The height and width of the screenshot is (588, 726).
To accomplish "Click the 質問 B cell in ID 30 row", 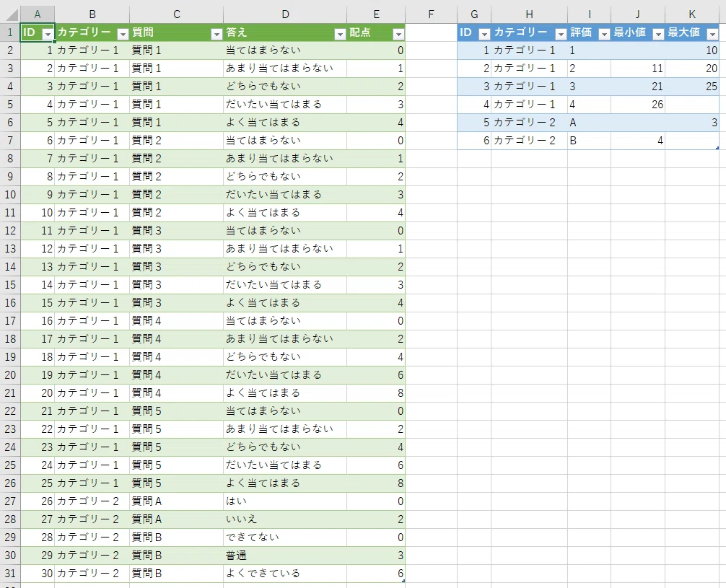I will [x=176, y=573].
